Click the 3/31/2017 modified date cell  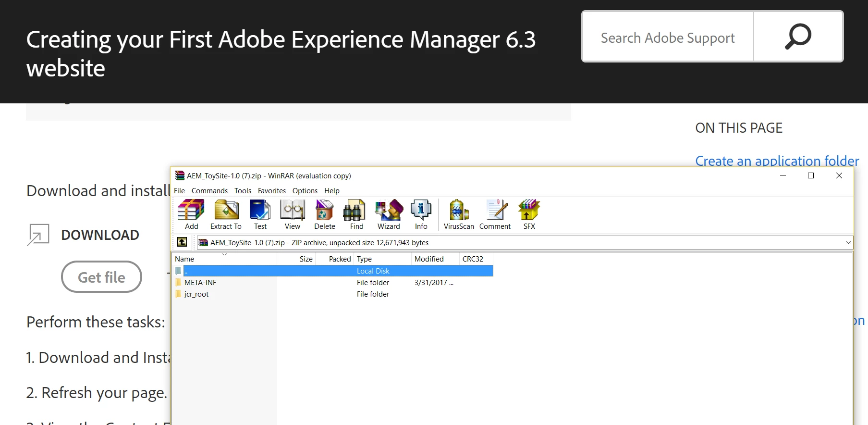coord(434,282)
